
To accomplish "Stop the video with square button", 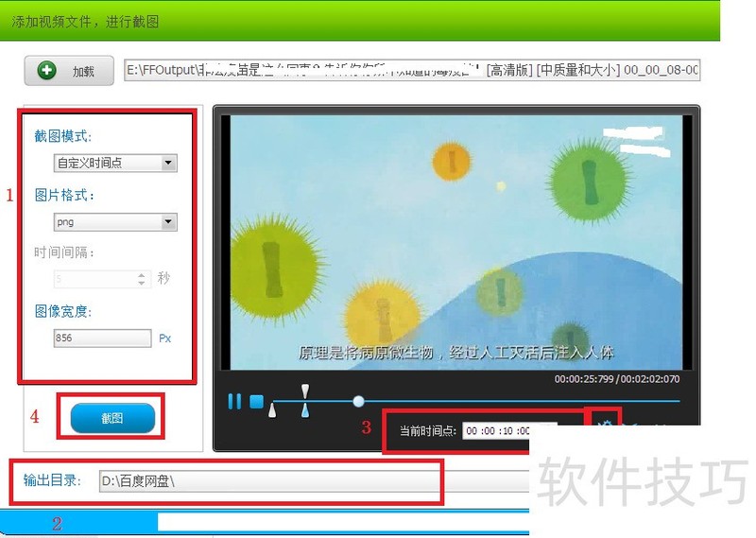I will click(x=256, y=402).
